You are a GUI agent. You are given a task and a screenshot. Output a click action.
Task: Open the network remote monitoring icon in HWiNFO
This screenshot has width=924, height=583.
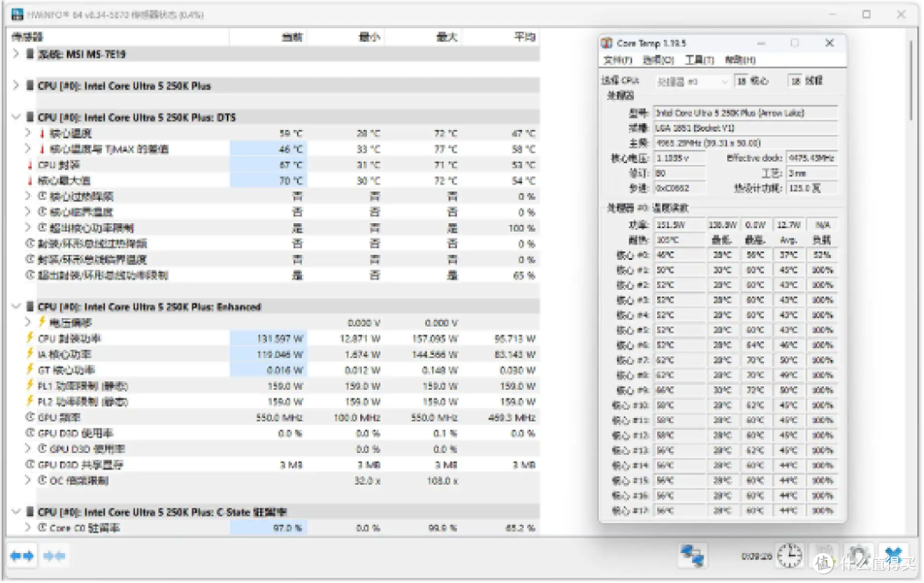point(692,556)
